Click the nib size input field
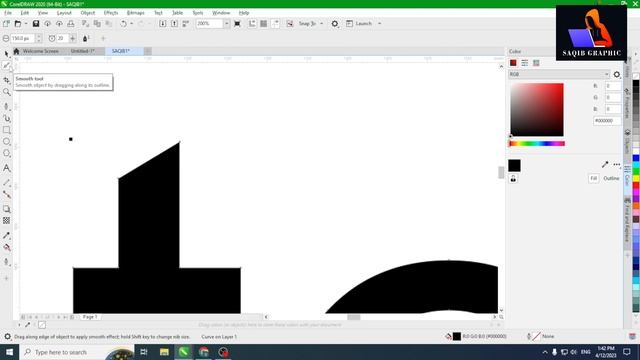 [x=22, y=38]
